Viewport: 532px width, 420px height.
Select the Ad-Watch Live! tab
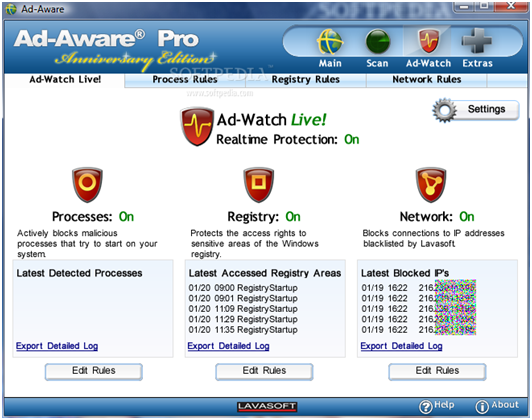tap(65, 79)
